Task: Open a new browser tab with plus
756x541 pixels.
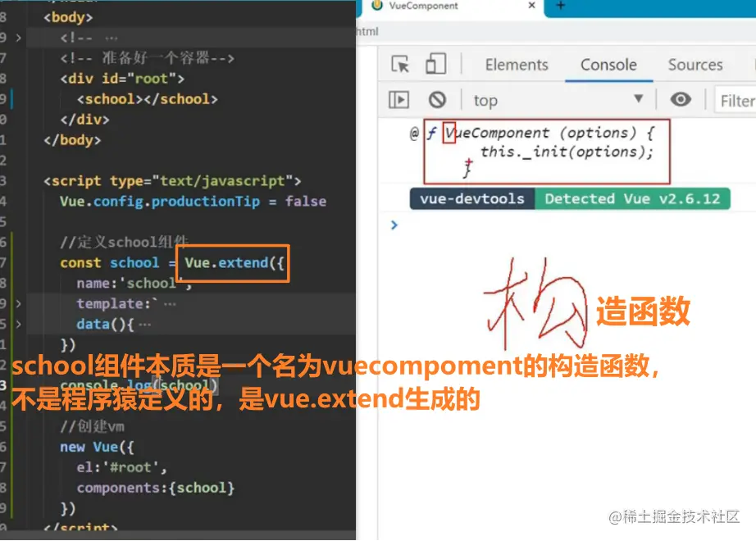Action: (x=560, y=5)
